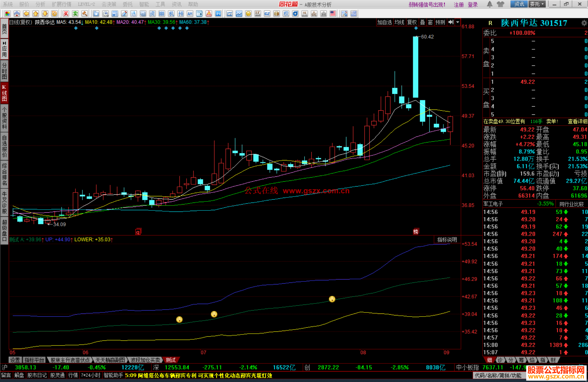Click the red 买 buy icon

66,14
